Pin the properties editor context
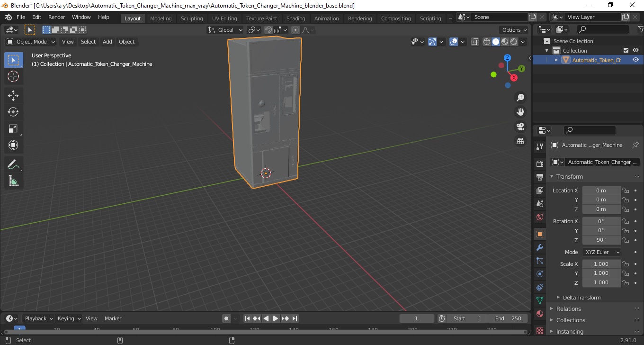This screenshot has width=644, height=345. click(635, 145)
